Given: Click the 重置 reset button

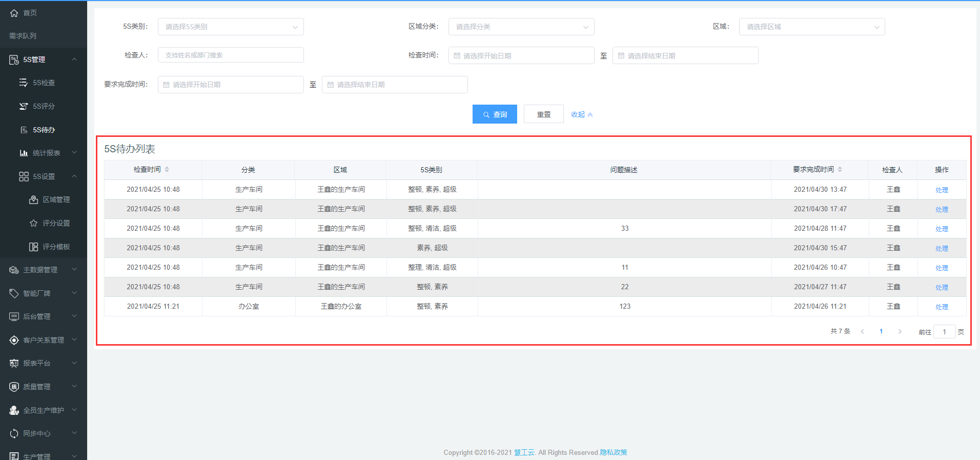Looking at the screenshot, I should coord(543,114).
